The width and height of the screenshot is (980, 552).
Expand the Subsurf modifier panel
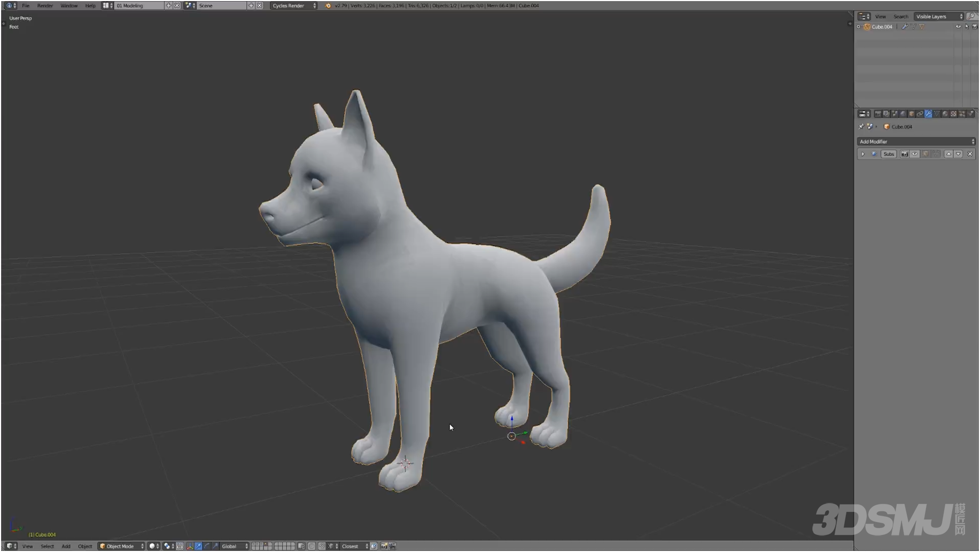tap(862, 154)
